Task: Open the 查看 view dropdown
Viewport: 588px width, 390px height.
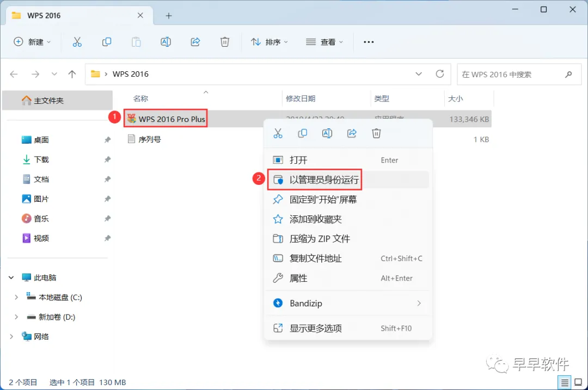Action: point(324,42)
